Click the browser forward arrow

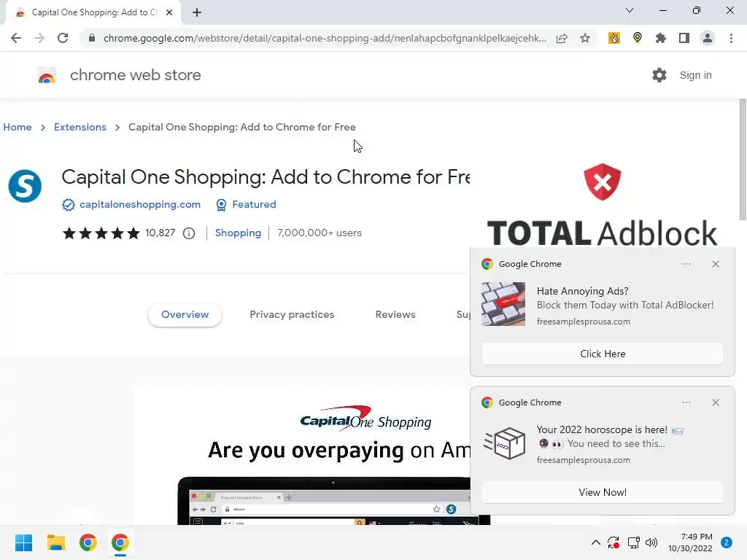click(x=39, y=38)
